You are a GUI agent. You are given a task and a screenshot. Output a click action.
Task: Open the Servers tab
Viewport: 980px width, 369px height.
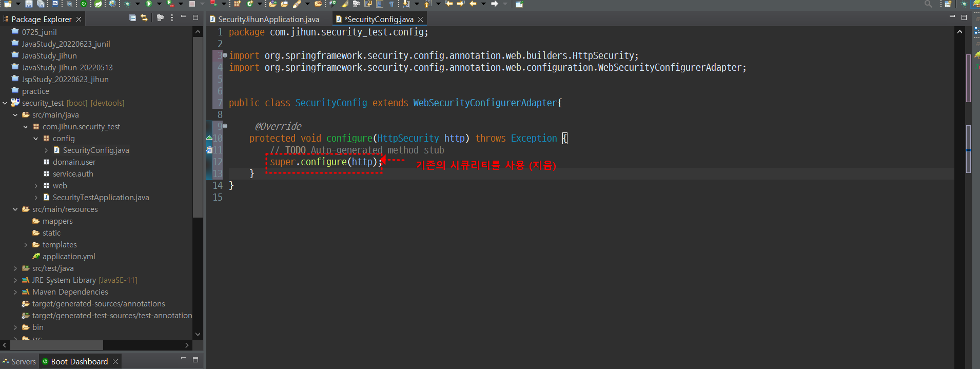19,361
